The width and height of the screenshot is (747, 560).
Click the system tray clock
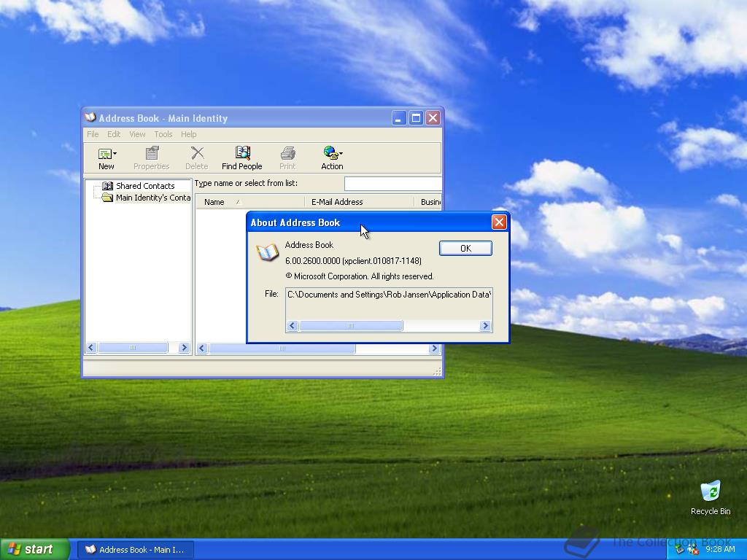tap(720, 550)
